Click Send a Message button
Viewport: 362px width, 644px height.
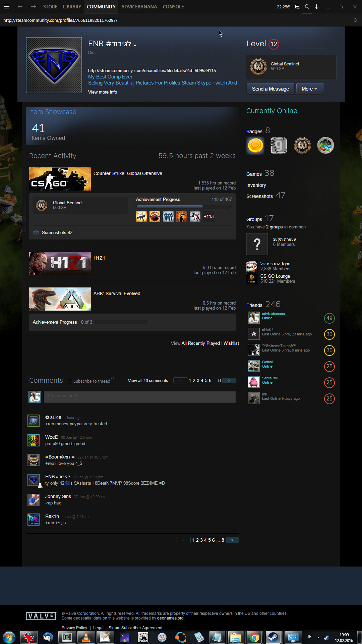click(270, 89)
